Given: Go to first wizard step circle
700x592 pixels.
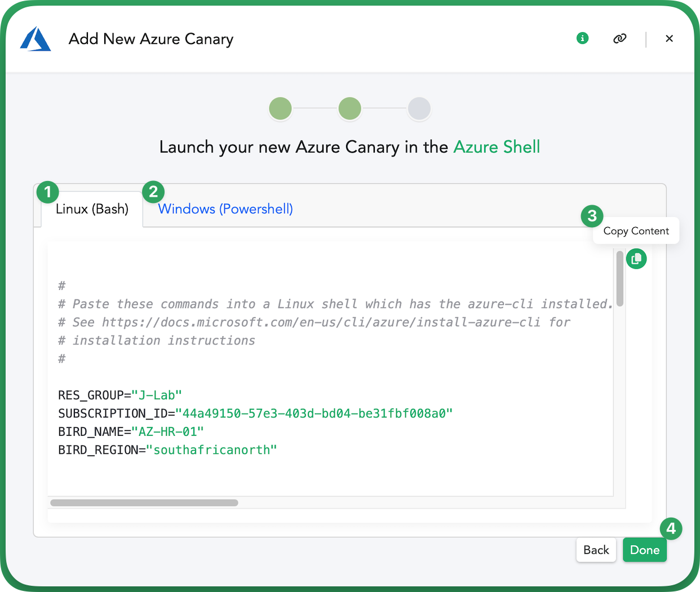Looking at the screenshot, I should point(281,108).
